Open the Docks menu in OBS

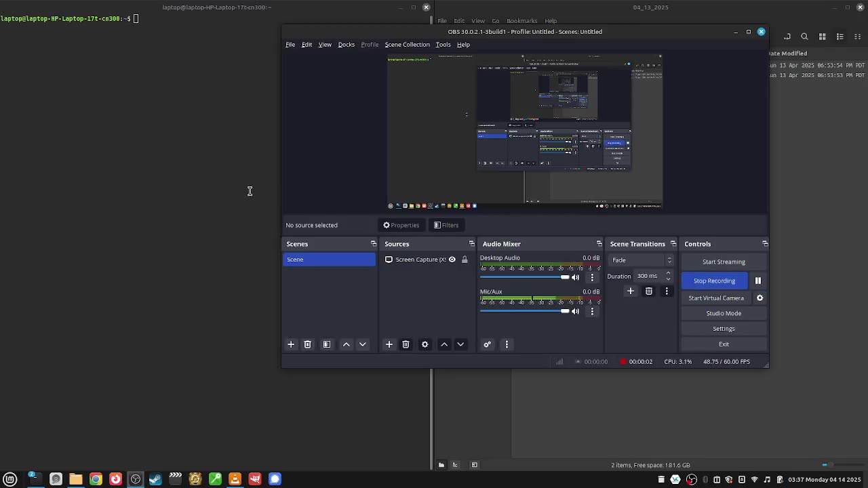coord(346,45)
